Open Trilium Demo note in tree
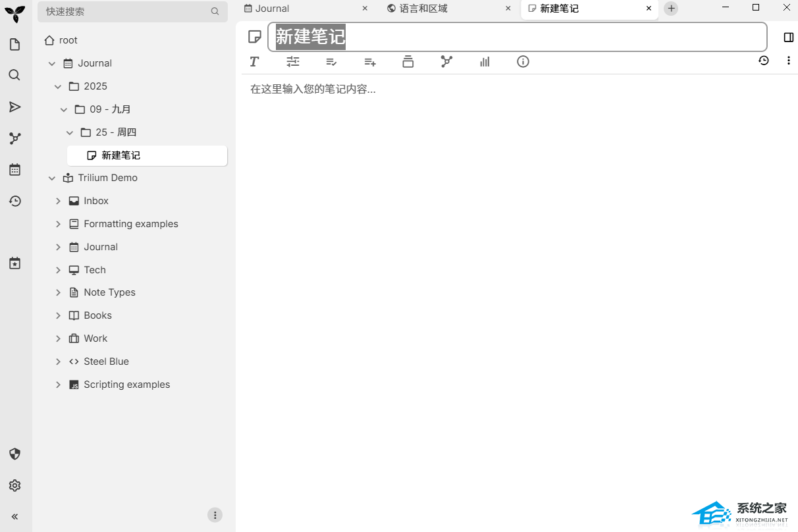Viewport: 798px width, 532px height. (108, 178)
